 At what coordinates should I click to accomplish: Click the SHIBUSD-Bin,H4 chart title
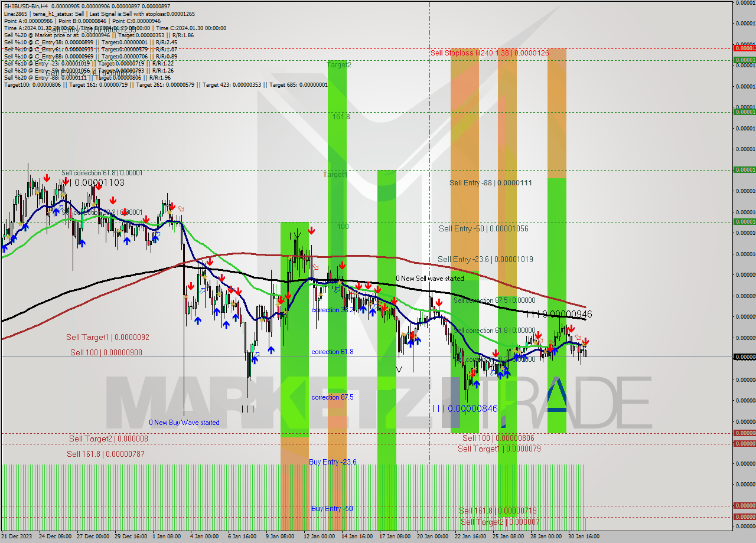[x=26, y=6]
